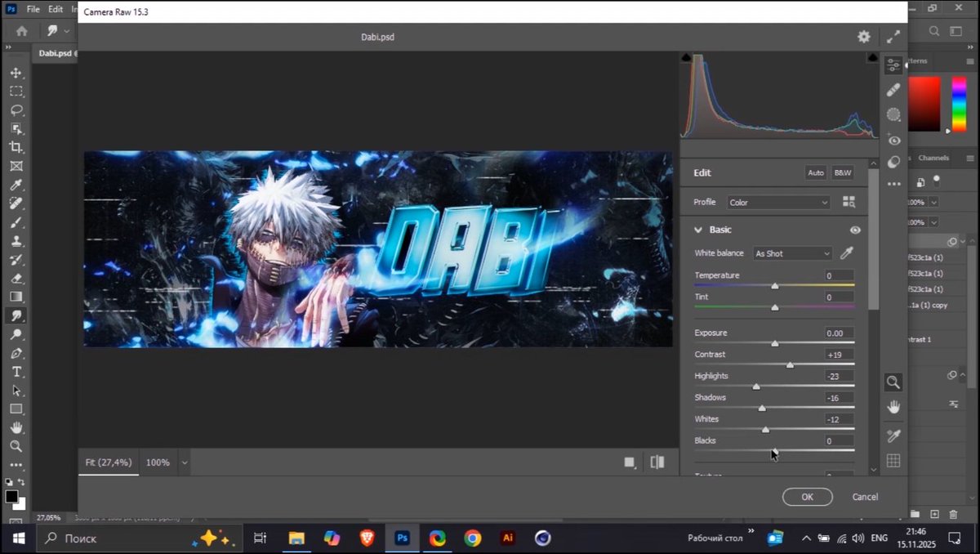Viewport: 980px width, 554px height.
Task: Select the Rectangle shape tool
Action: (x=16, y=409)
